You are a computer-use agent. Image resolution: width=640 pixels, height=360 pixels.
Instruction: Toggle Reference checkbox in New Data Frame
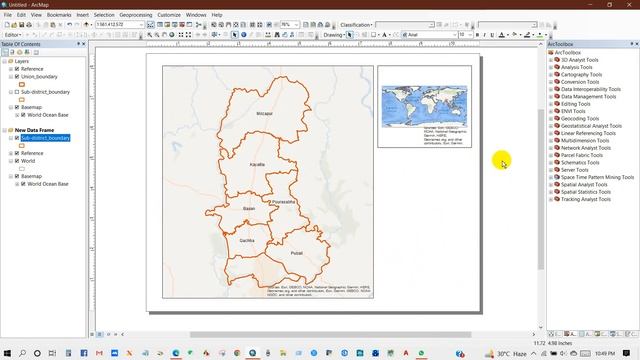(x=17, y=153)
